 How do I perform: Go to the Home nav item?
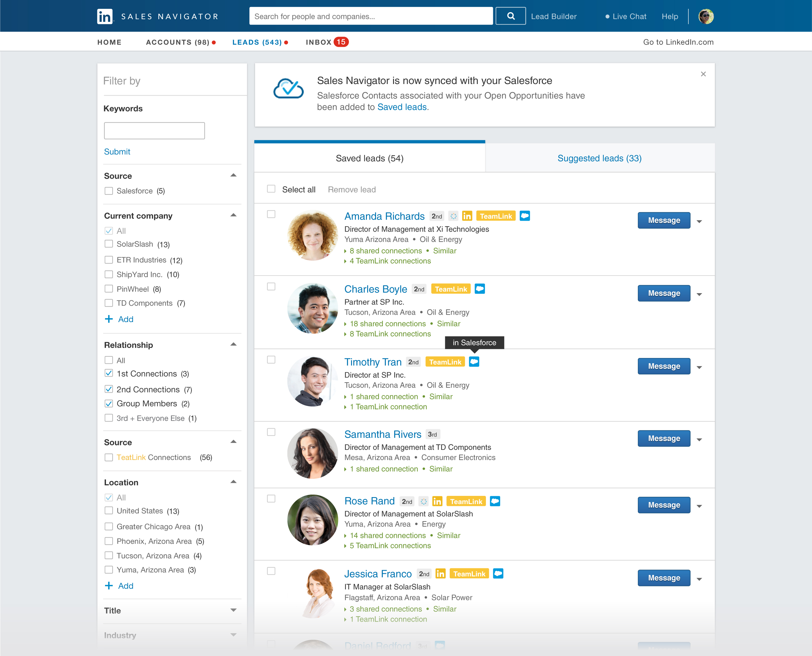[x=109, y=42]
